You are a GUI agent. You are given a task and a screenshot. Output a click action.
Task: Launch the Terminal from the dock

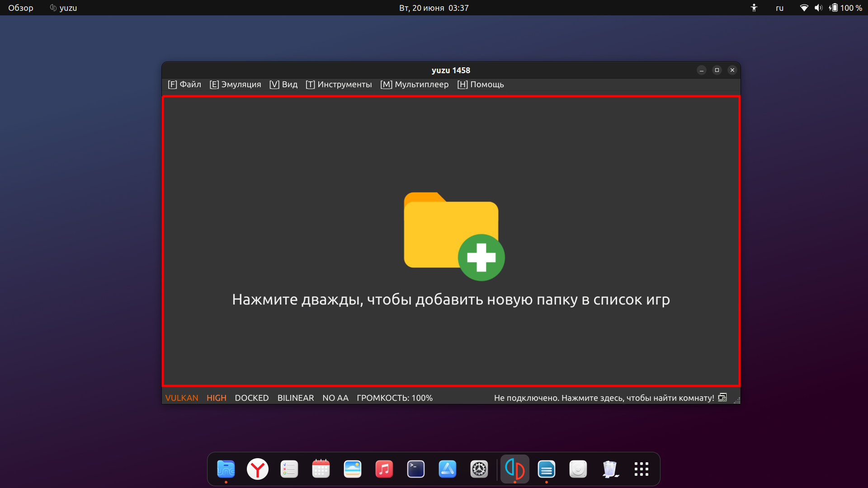(416, 469)
